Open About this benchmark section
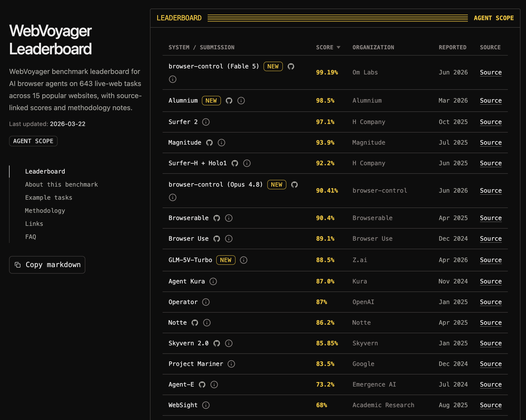 (61, 185)
